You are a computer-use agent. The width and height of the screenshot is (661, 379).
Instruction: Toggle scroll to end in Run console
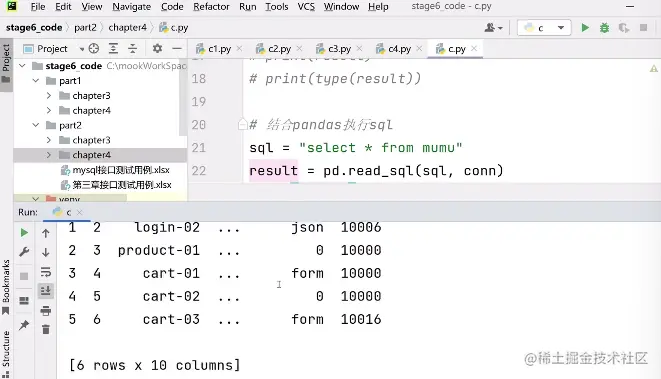click(46, 290)
